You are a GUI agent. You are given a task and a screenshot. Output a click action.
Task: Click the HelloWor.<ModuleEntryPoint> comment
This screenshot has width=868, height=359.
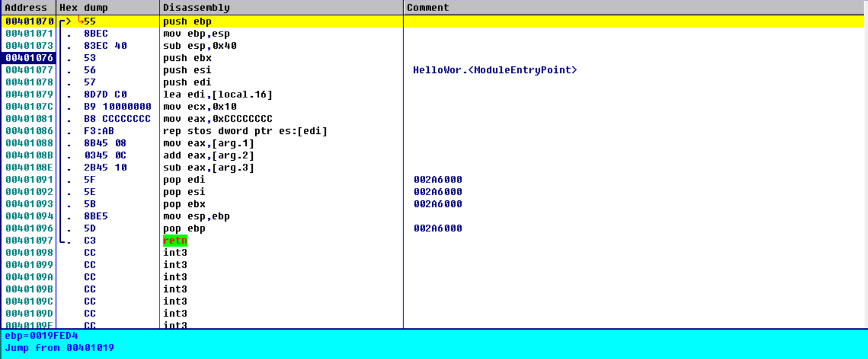point(495,70)
